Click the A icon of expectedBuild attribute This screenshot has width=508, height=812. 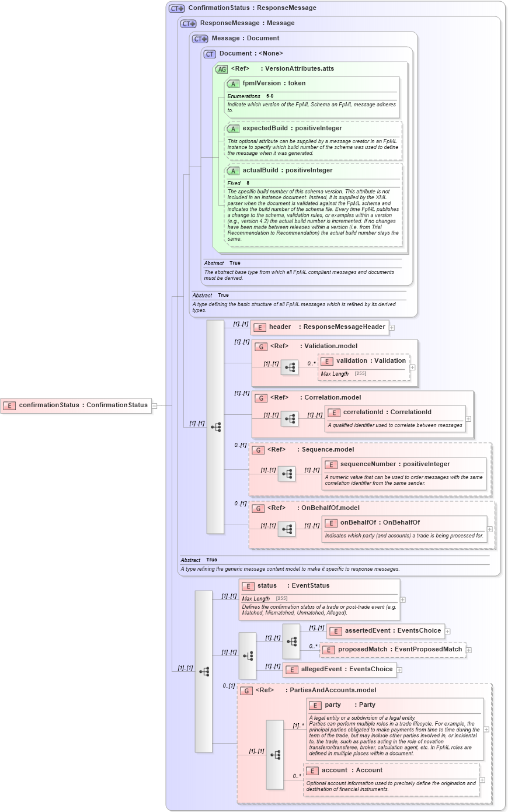[x=234, y=129]
